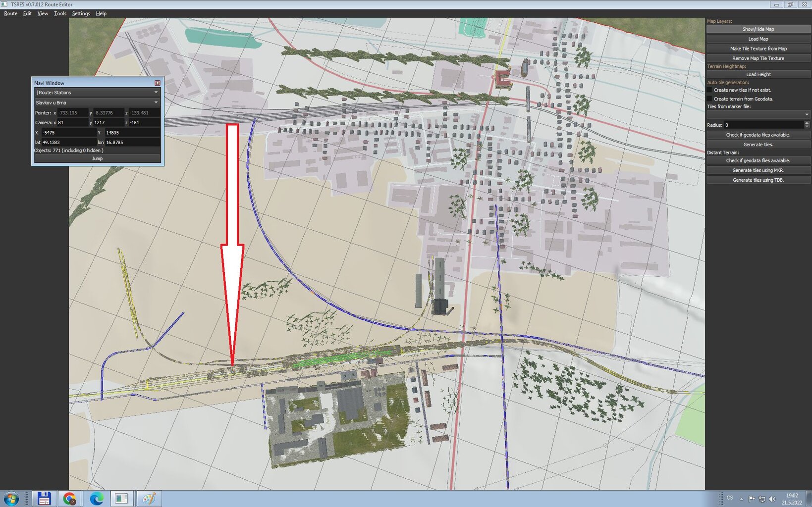Viewport: 812px width, 507px height.
Task: Open the Slavkov u Brna station dropdown
Action: (x=97, y=102)
